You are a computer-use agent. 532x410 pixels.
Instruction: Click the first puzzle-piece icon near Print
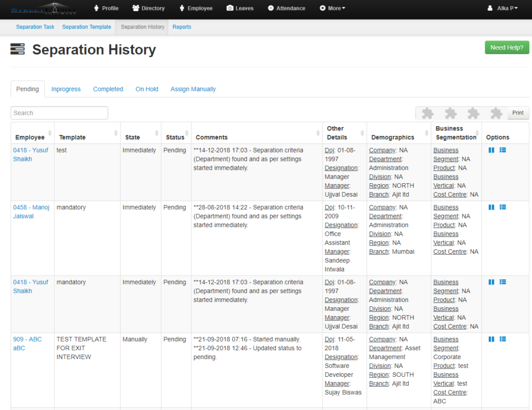click(x=427, y=113)
